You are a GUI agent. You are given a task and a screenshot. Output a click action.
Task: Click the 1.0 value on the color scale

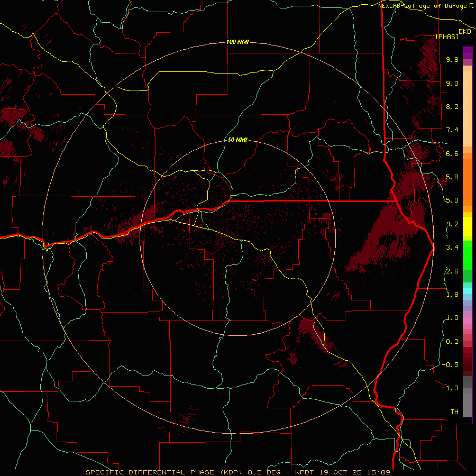[452, 318]
